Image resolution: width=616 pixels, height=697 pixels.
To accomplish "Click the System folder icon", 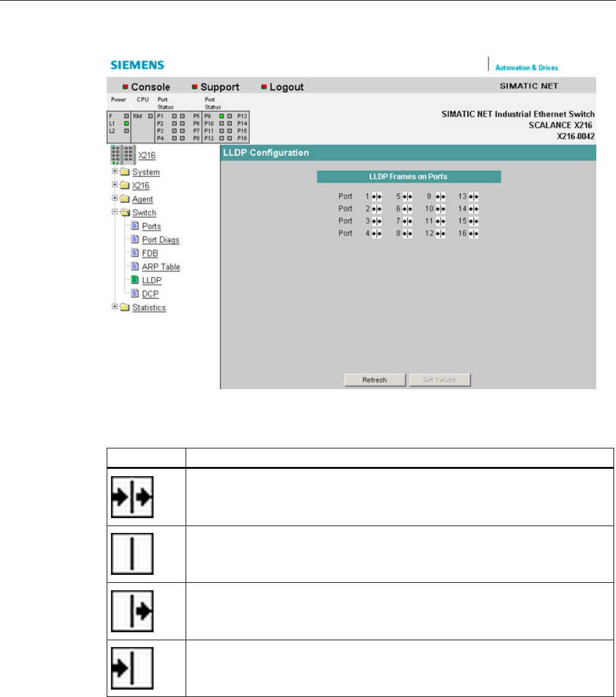I will pyautogui.click(x=125, y=171).
